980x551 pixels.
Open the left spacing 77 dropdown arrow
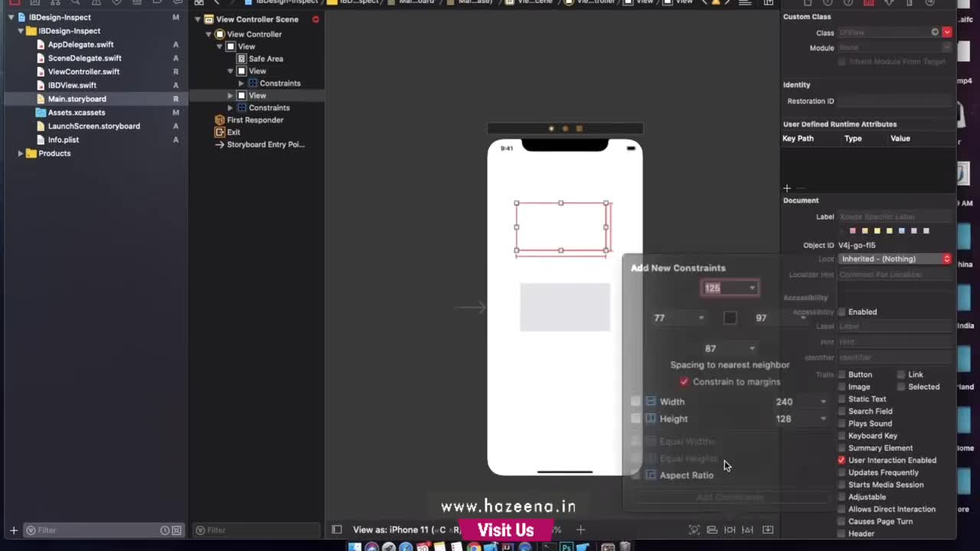coord(701,318)
